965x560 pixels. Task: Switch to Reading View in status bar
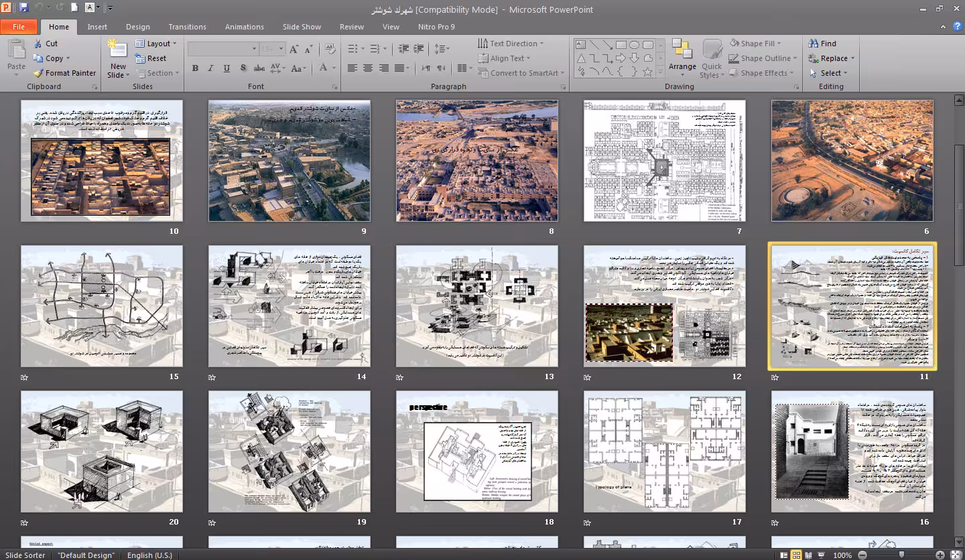click(810, 555)
